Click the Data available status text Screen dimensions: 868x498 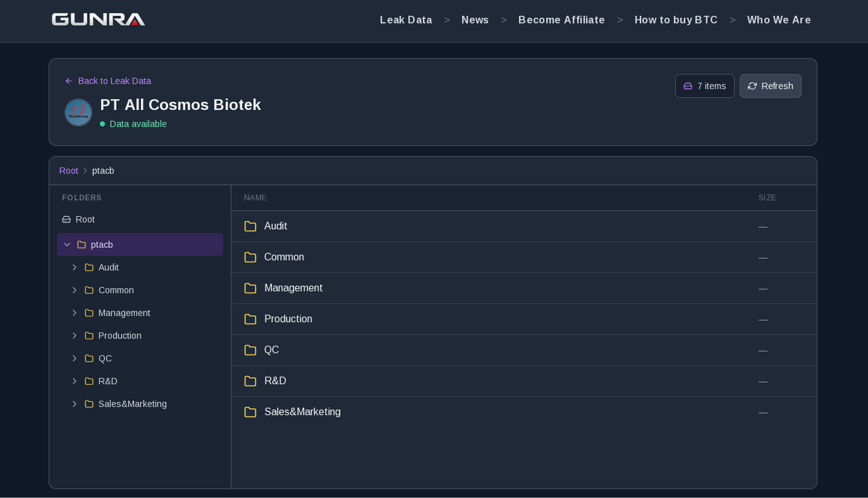tap(138, 124)
